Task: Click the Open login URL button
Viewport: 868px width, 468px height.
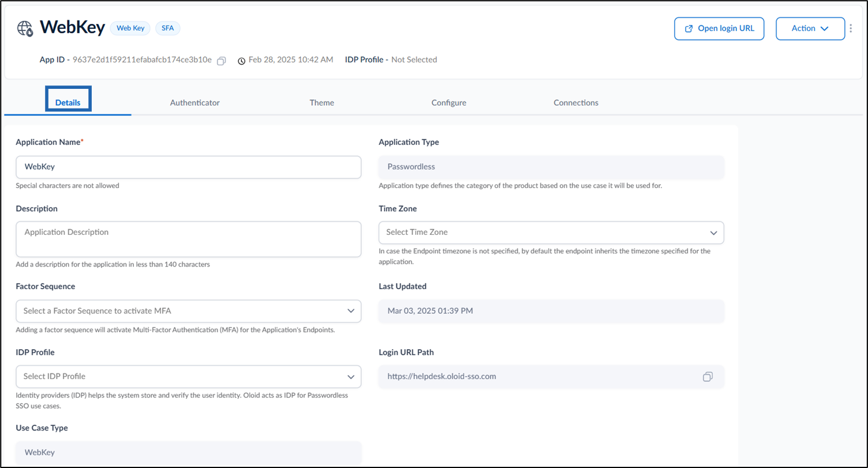Action: (719, 28)
